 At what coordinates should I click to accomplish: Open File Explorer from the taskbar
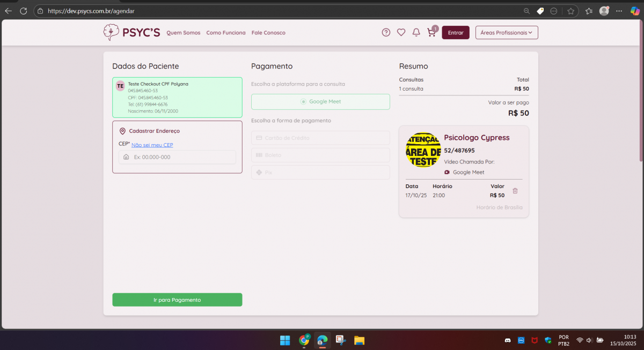359,340
